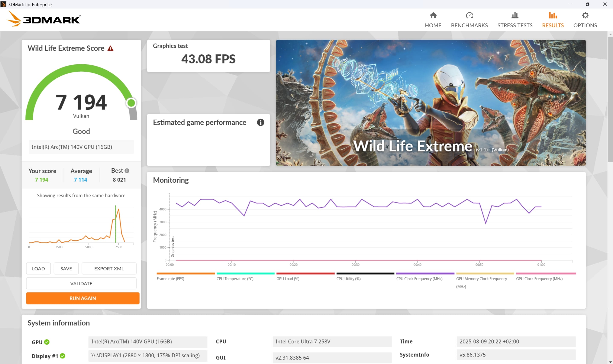
Task: Click the GUI version v2.31.8385 64
Action: tap(332, 358)
